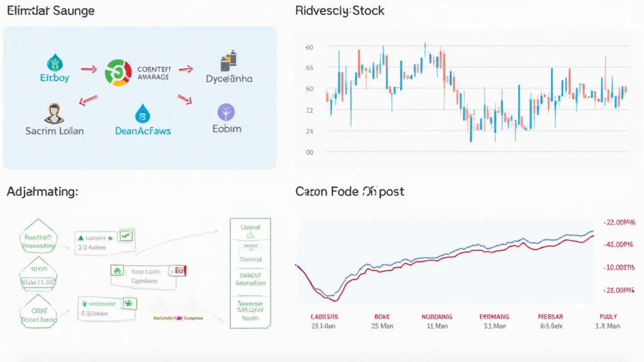Click the tall blue candlestick at the chart's lowest dip

pyautogui.click(x=470, y=128)
